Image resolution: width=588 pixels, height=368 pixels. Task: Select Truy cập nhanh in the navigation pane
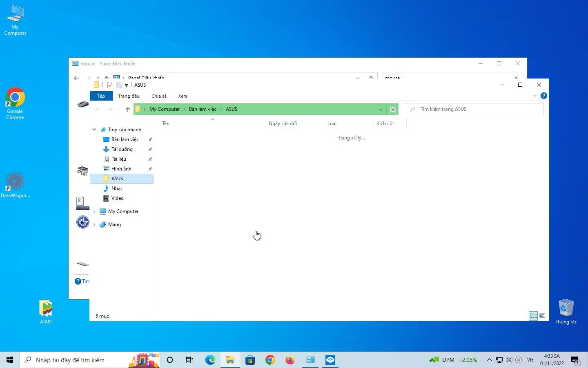(x=125, y=130)
